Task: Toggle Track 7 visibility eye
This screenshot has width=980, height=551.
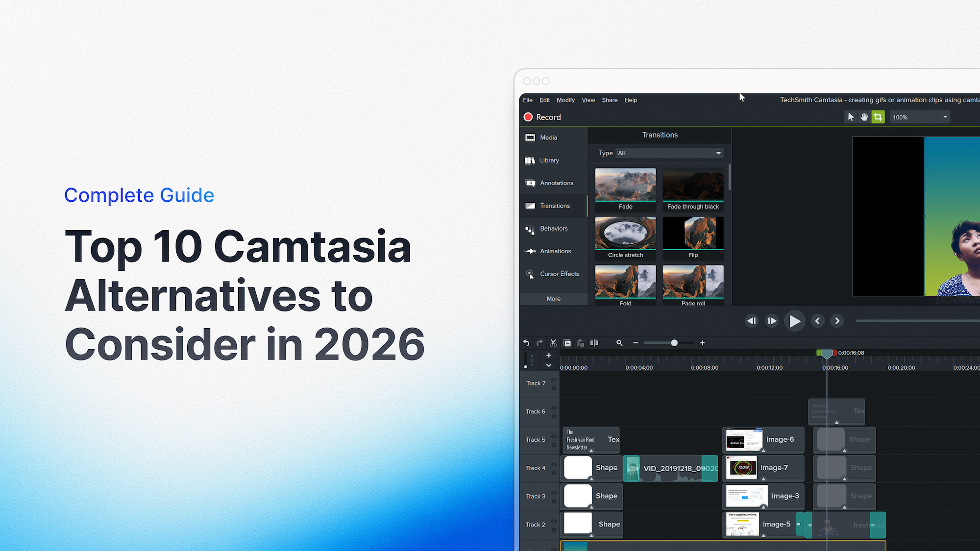Action: pos(554,380)
